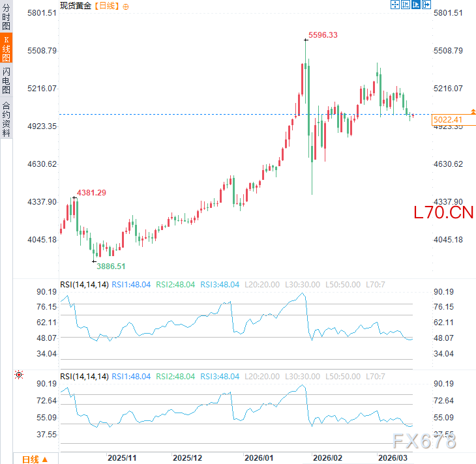Screen dimensions: 476x464
Task: Click the RSI(14,14,14) label in upper indicator panel
Action: click(x=83, y=284)
